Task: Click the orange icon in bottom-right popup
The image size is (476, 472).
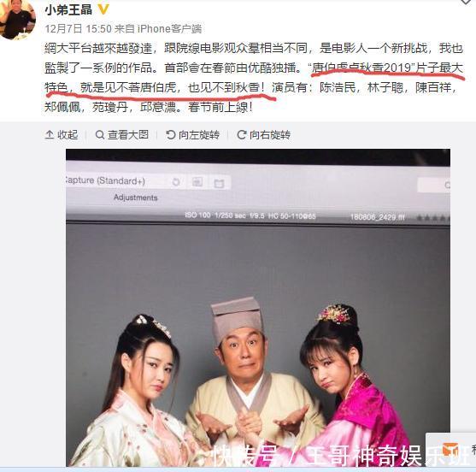Action: [x=450, y=451]
